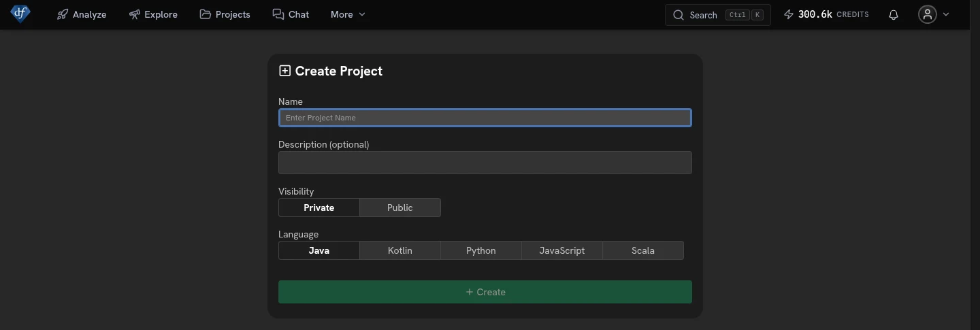Image resolution: width=980 pixels, height=330 pixels.
Task: Click the Description (optional) field
Action: point(485,163)
